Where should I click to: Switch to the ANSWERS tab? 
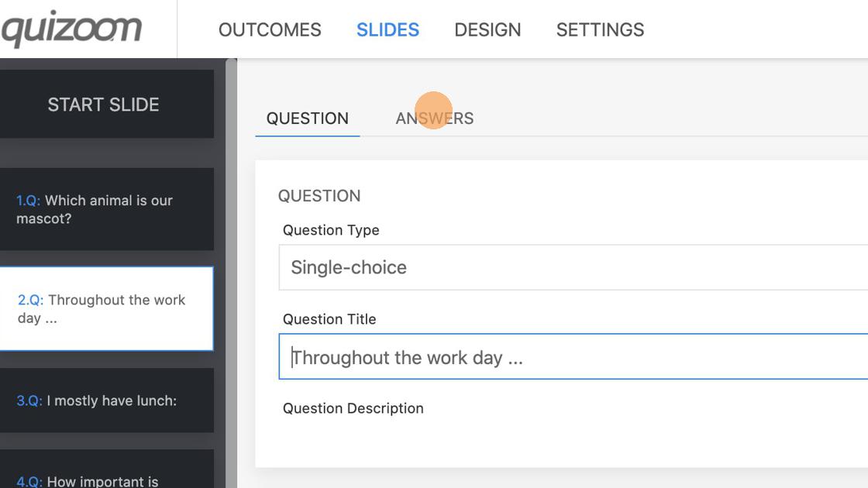pyautogui.click(x=435, y=119)
